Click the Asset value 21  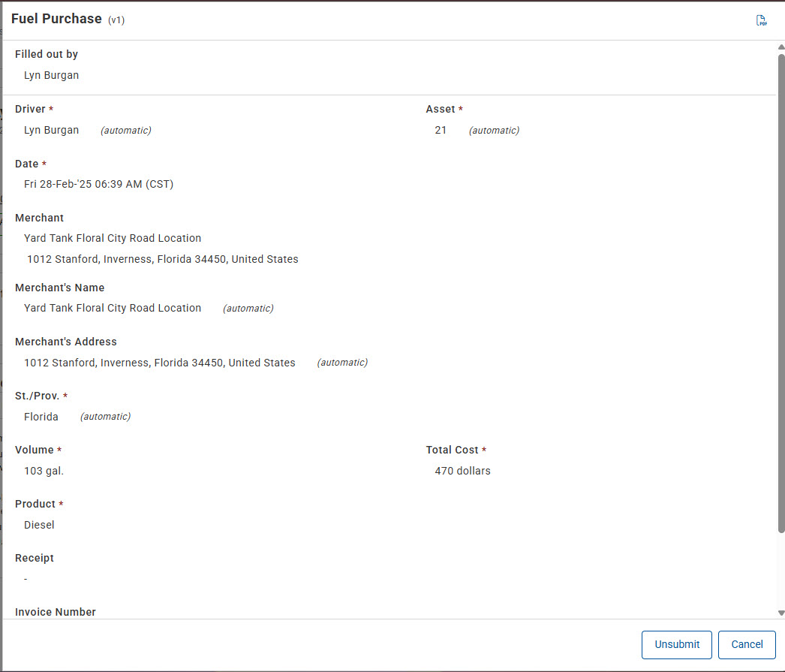coord(441,130)
